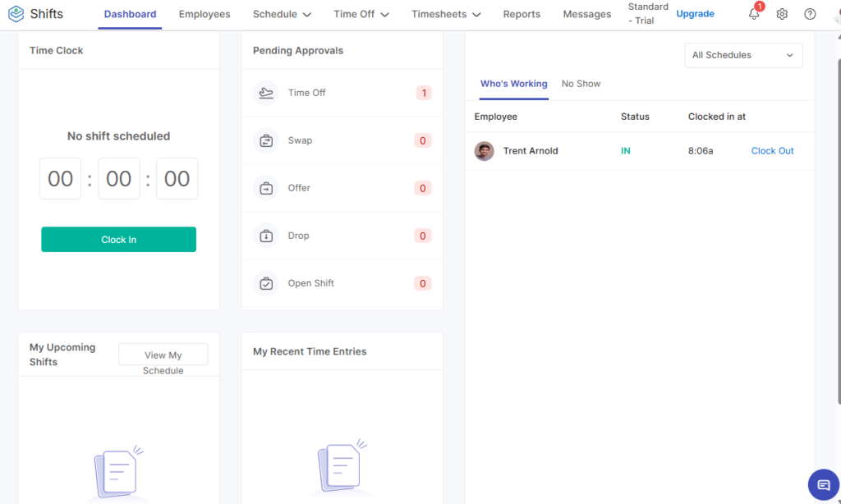Screen dimensions: 841x504
Task: Open the Messages page
Action: pos(586,15)
